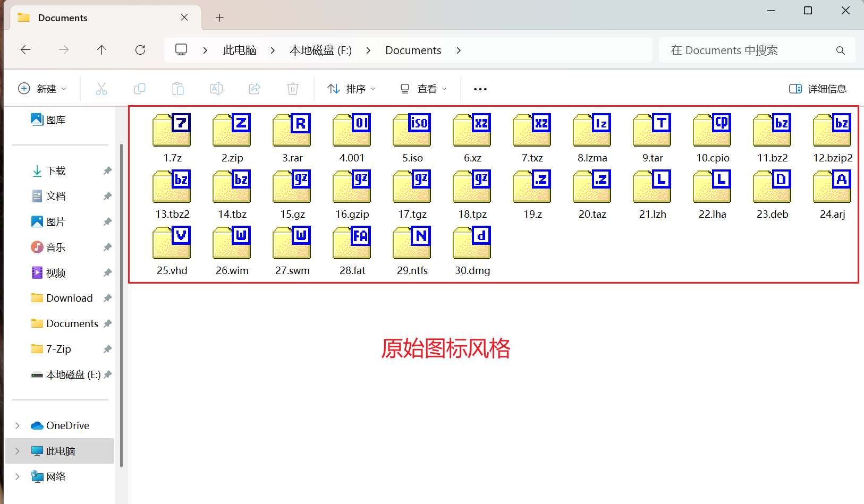
Task: Select the 20.taz file icon
Action: [592, 186]
